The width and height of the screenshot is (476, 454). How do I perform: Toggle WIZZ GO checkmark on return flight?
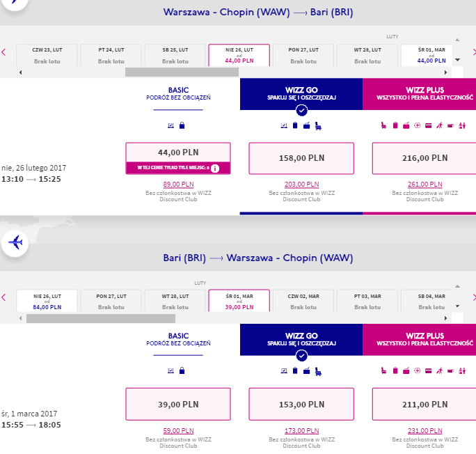301,356
